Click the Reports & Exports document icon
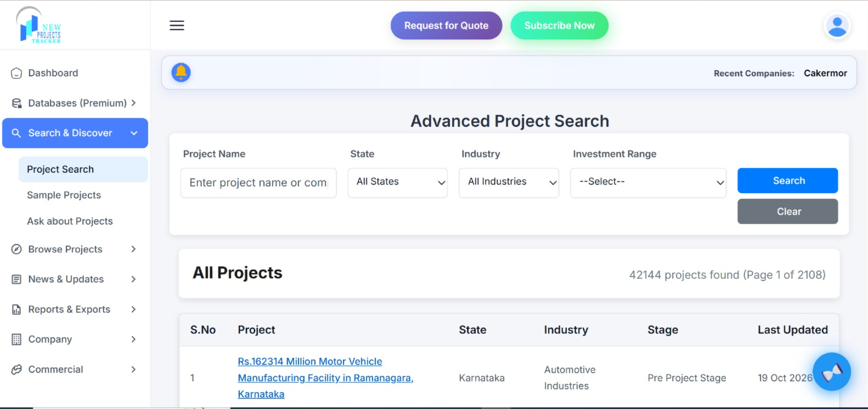This screenshot has height=409, width=868. 16,310
